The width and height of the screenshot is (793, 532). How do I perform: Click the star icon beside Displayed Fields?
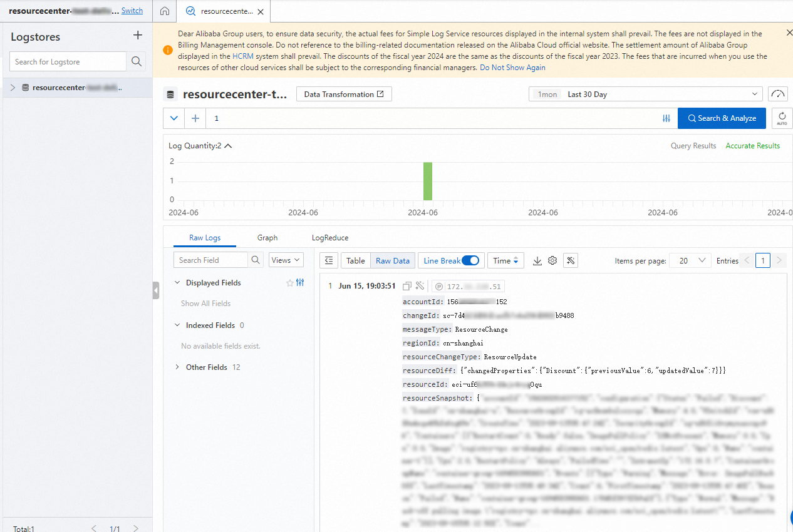pyautogui.click(x=289, y=283)
